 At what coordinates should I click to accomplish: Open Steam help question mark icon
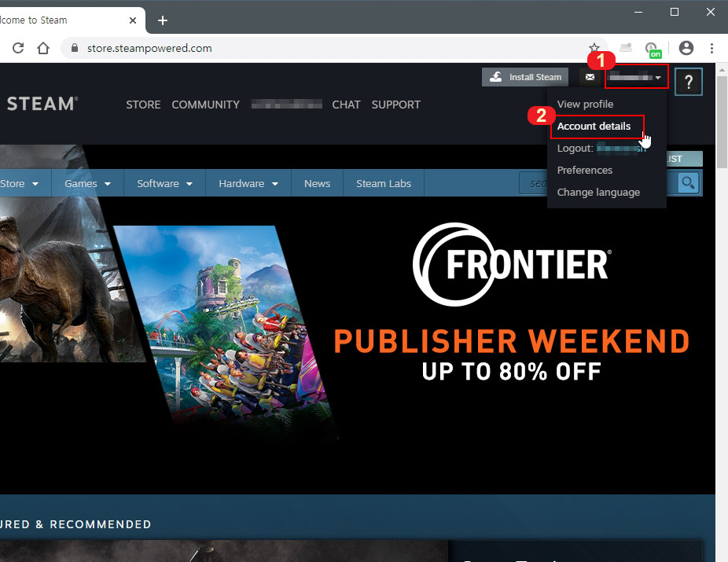pyautogui.click(x=688, y=82)
